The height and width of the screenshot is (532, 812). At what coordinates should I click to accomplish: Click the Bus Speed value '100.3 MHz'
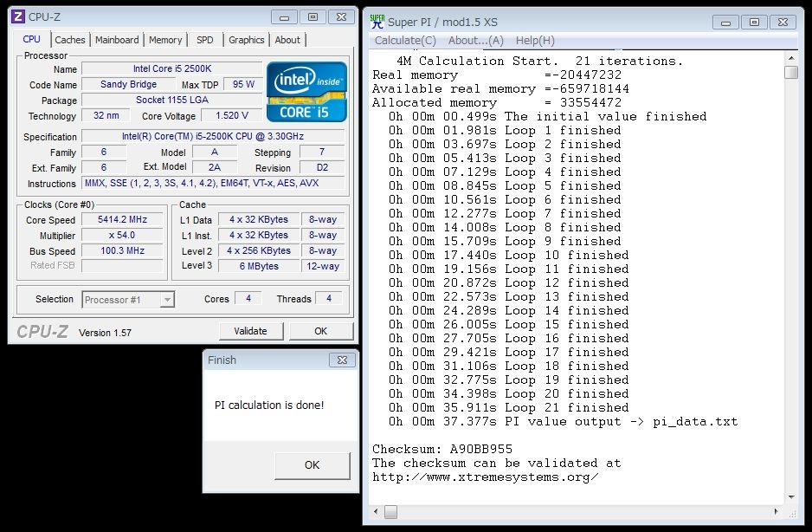[122, 250]
